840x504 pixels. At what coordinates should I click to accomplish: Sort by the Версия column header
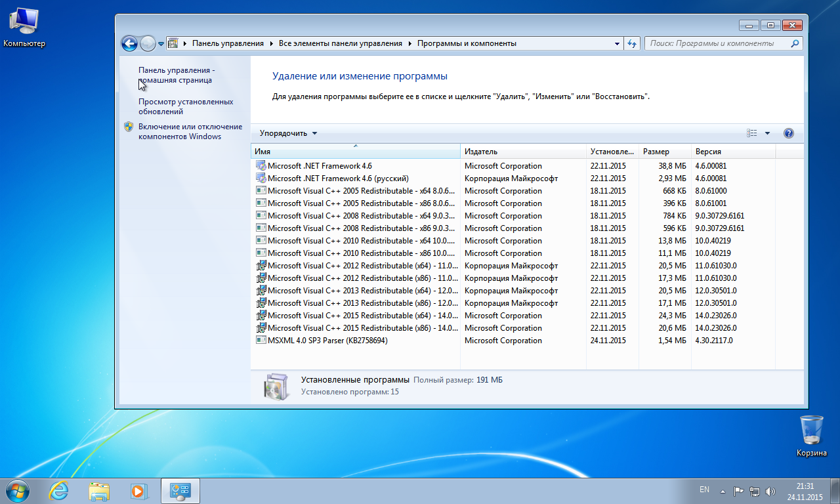pyautogui.click(x=733, y=152)
